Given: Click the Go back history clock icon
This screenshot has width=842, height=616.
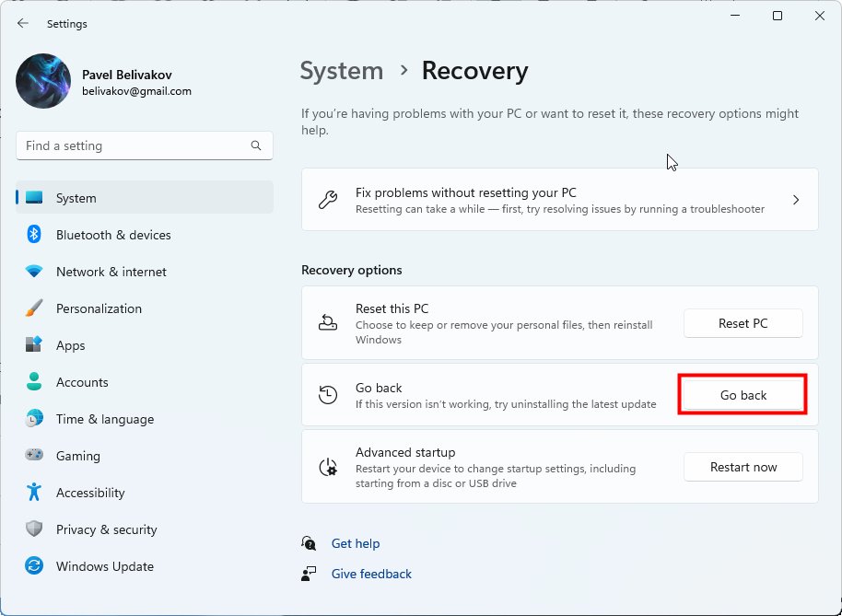Looking at the screenshot, I should click(328, 395).
